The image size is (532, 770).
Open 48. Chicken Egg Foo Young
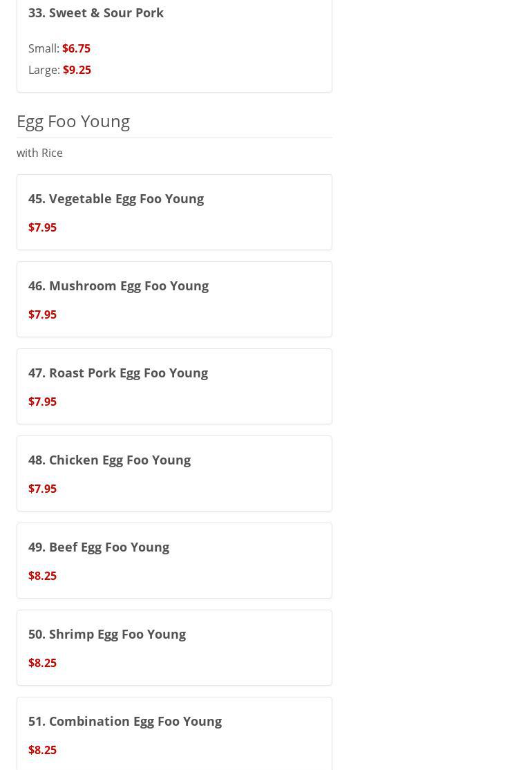tap(109, 460)
